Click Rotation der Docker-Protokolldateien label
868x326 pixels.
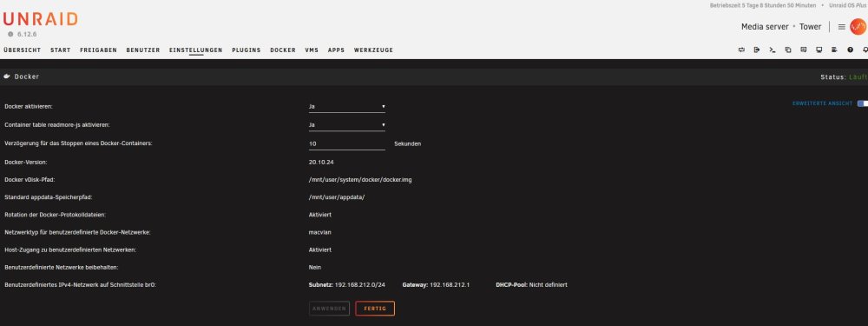[55, 215]
